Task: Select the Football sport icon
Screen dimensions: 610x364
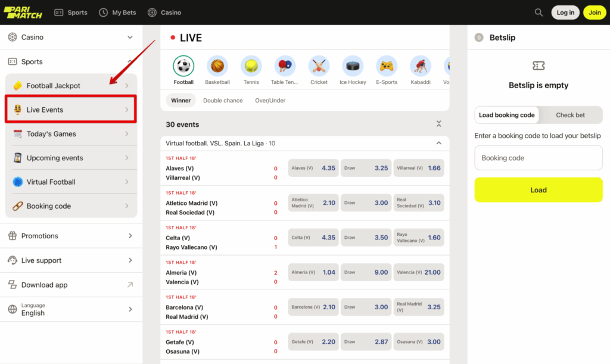Action: tap(183, 67)
